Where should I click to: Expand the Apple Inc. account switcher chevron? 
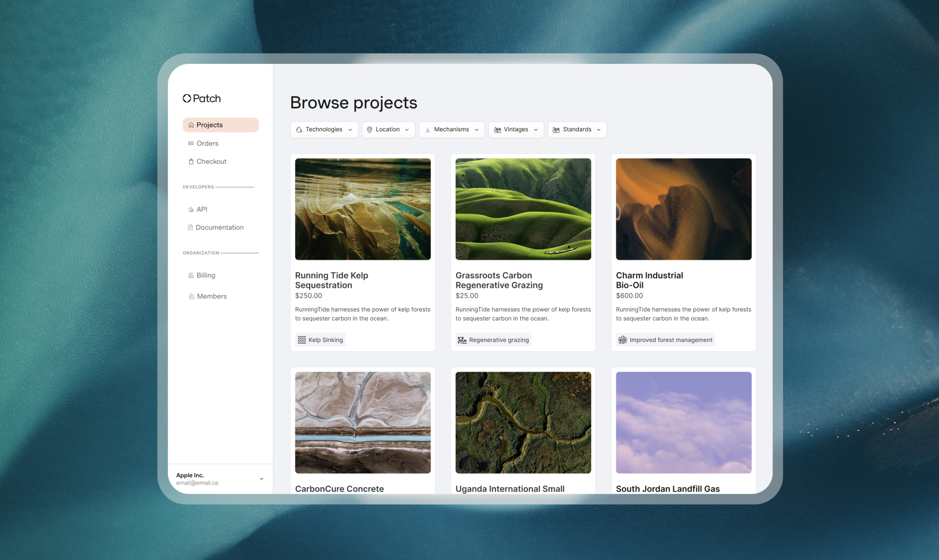261,479
